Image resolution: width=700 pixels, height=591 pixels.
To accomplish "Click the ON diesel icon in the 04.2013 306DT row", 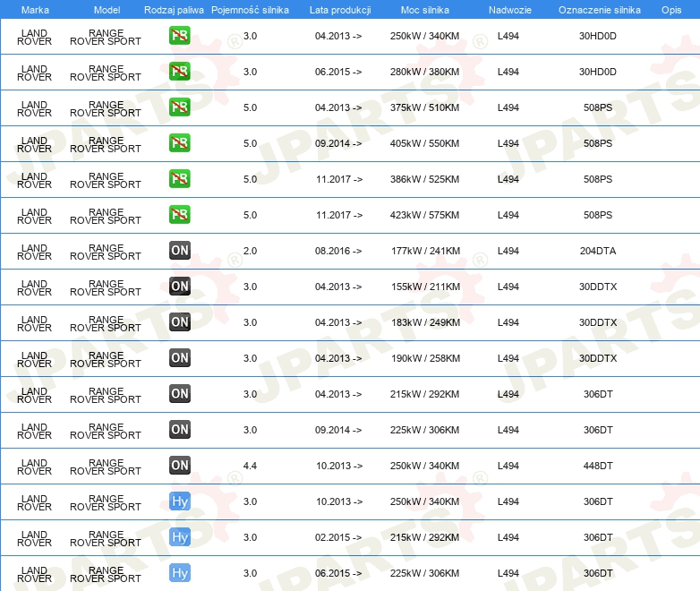I will pos(180,394).
